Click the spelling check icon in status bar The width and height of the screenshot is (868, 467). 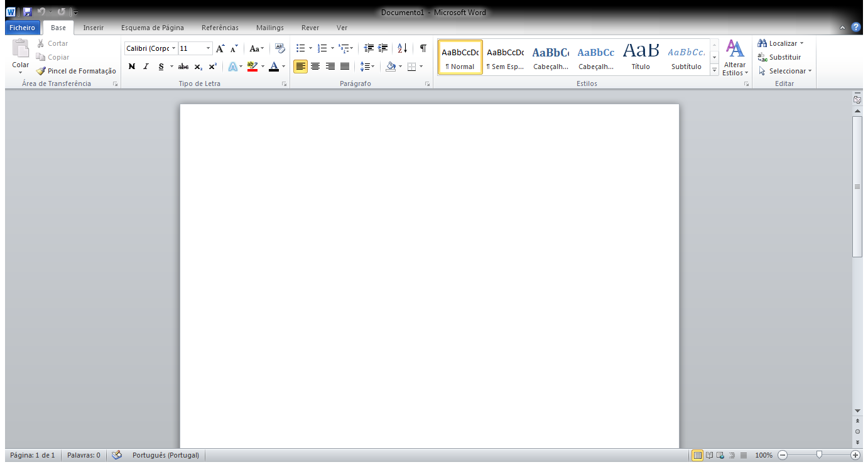pos(116,455)
